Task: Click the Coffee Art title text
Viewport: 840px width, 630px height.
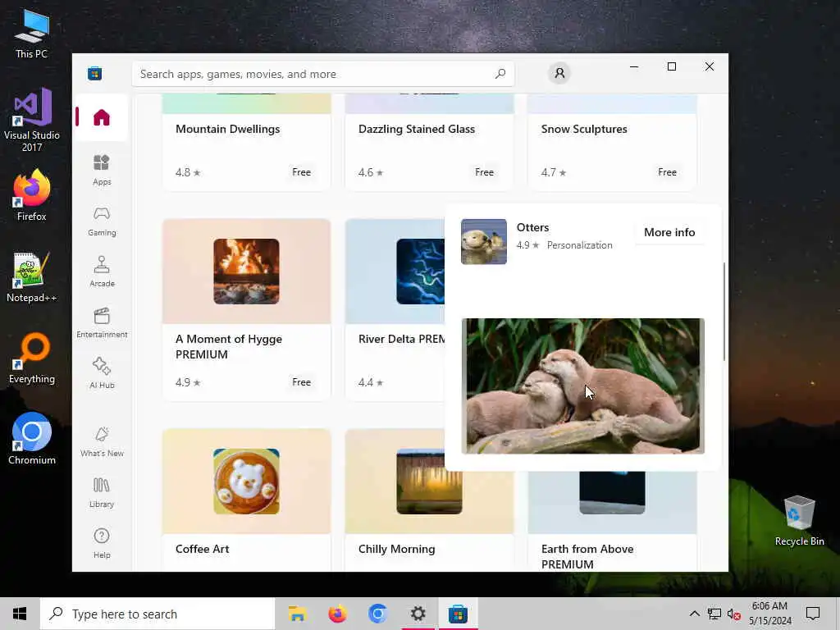Action: 202,549
